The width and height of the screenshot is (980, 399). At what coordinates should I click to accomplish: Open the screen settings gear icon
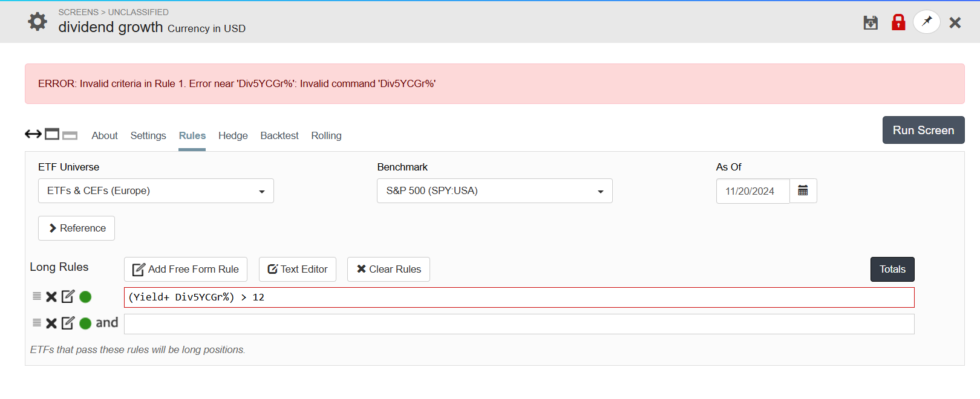coord(38,22)
